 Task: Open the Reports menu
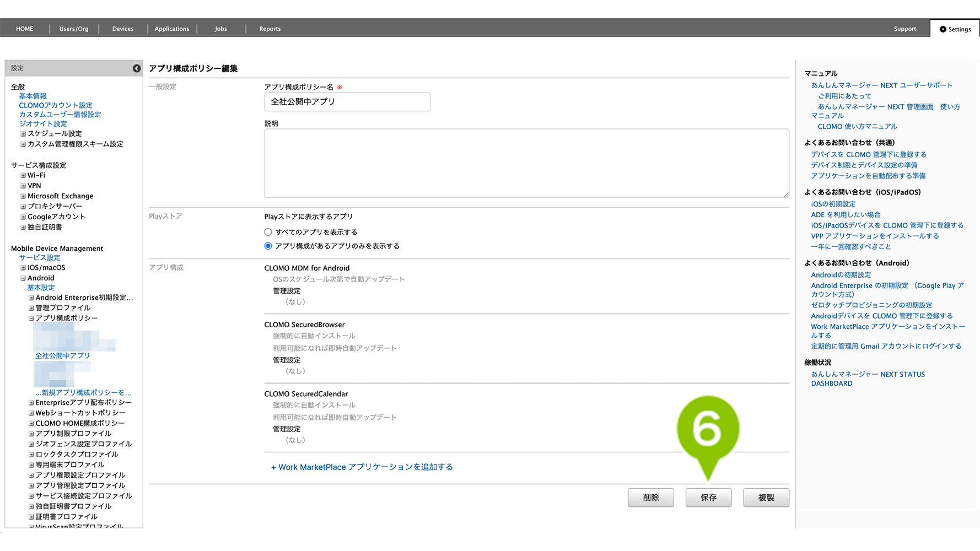click(x=270, y=29)
